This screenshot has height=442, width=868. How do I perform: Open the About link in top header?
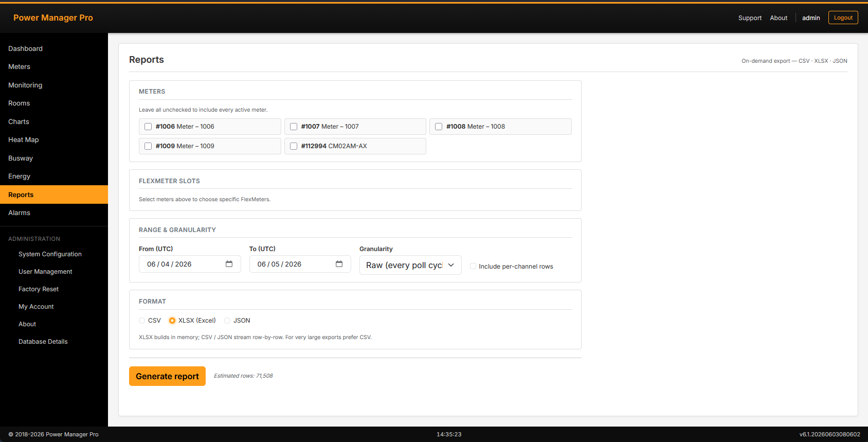(779, 18)
